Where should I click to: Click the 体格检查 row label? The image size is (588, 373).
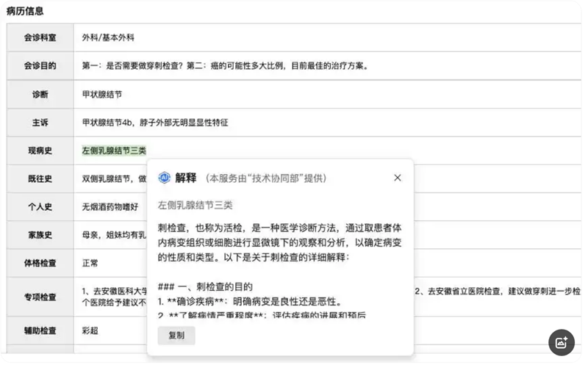click(x=40, y=263)
